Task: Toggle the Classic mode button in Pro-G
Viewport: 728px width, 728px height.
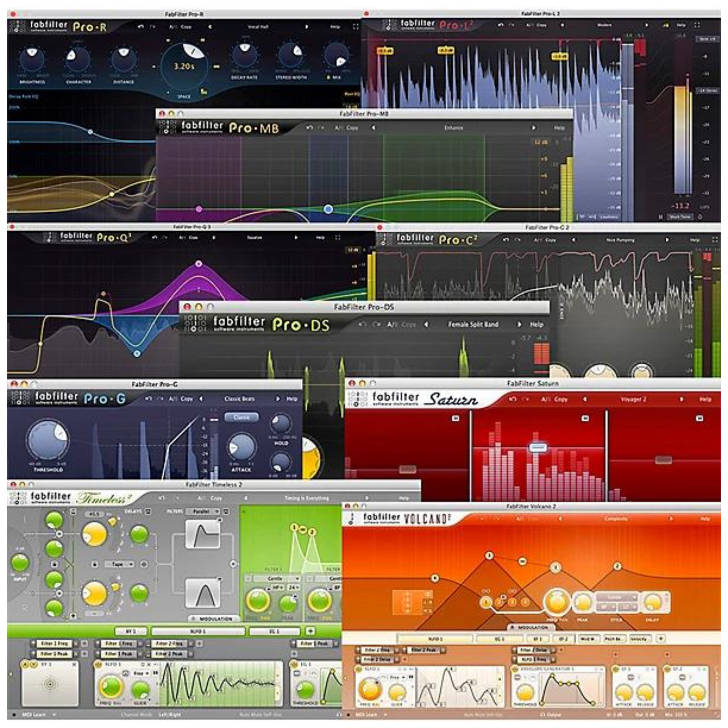Action: pos(241,418)
